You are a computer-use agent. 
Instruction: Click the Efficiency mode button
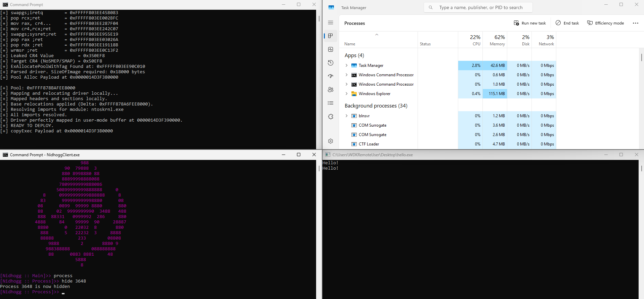(x=605, y=23)
